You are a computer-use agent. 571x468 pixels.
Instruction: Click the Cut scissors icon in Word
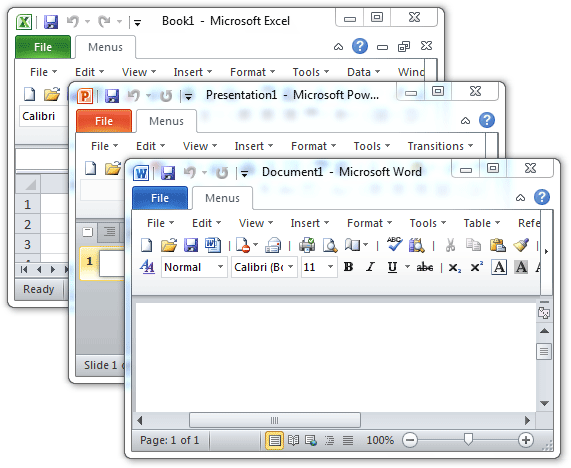coord(450,245)
